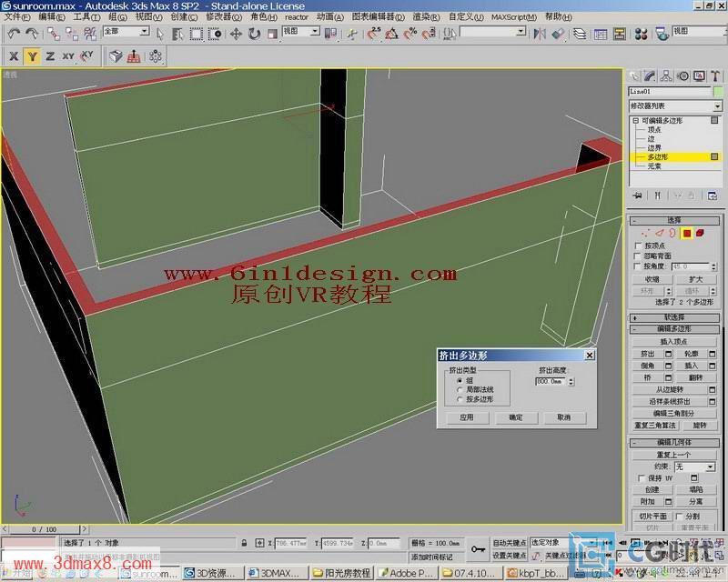Enable the 按顶点 checkbox
Image resolution: width=728 pixels, height=582 pixels.
(x=638, y=246)
